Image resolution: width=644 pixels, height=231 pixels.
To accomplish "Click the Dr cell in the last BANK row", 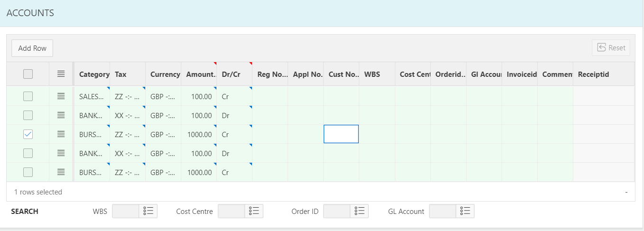I will click(234, 153).
